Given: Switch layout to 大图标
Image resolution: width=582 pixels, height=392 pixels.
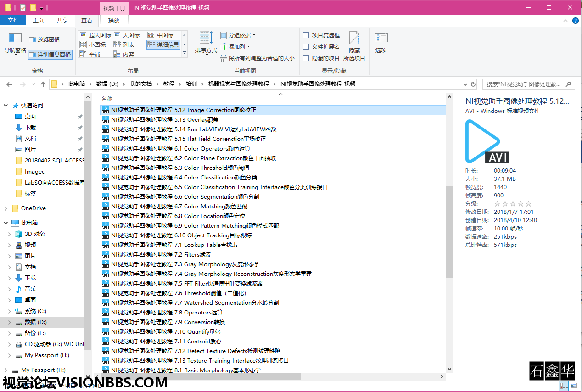Looking at the screenshot, I should 127,35.
